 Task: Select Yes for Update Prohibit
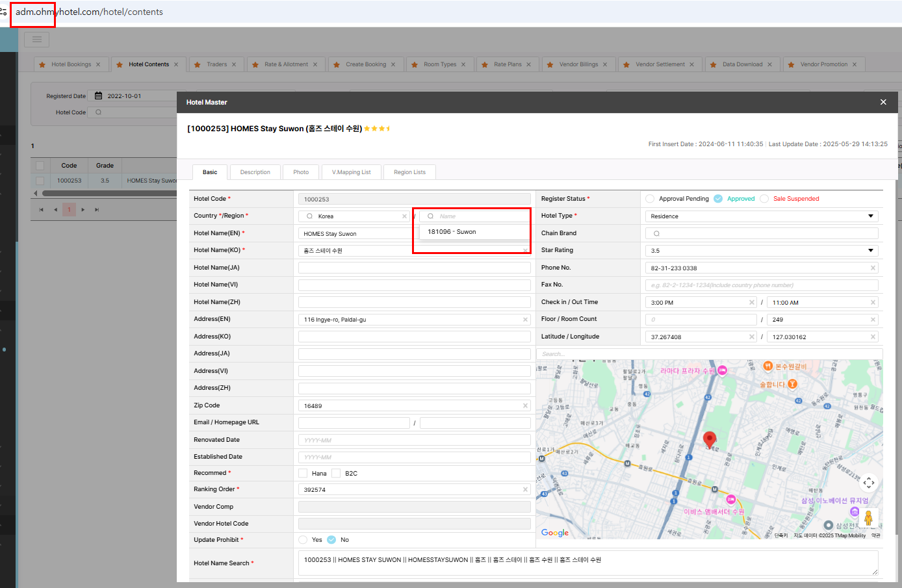(x=303, y=540)
